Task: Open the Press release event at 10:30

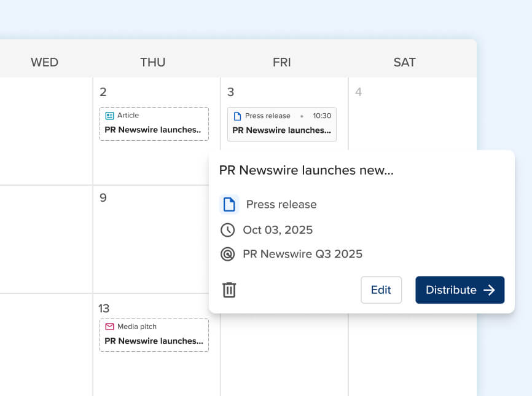Action: [282, 124]
